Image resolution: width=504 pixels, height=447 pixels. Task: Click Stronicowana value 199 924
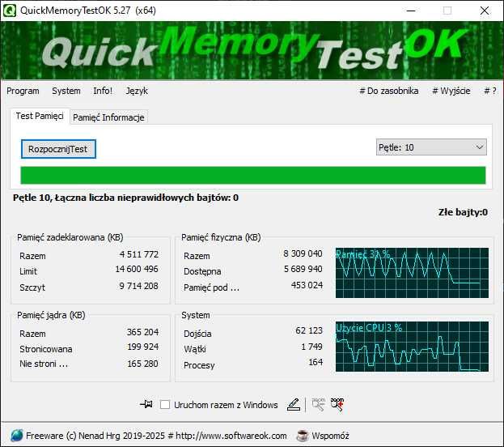pyautogui.click(x=142, y=347)
